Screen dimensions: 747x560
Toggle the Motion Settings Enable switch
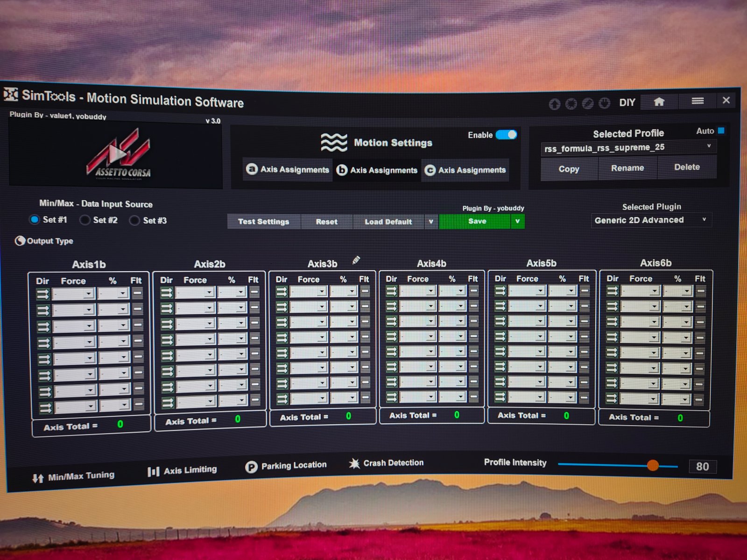pos(506,135)
